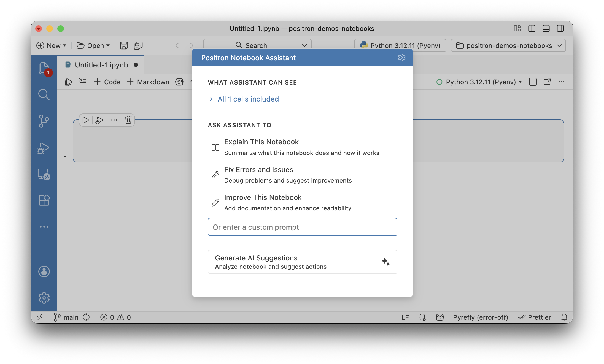Open the Positron Notebook Assistant settings gear
The width and height of the screenshot is (604, 364).
401,58
